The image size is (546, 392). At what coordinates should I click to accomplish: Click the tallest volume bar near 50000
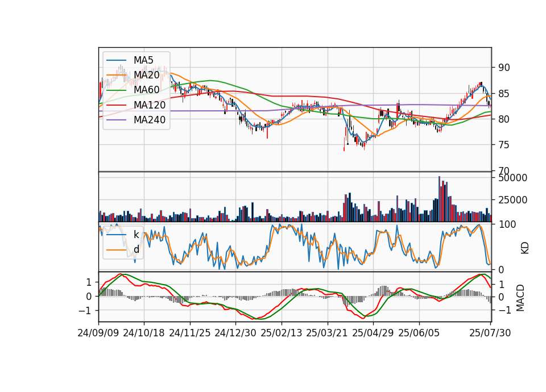coord(439,199)
